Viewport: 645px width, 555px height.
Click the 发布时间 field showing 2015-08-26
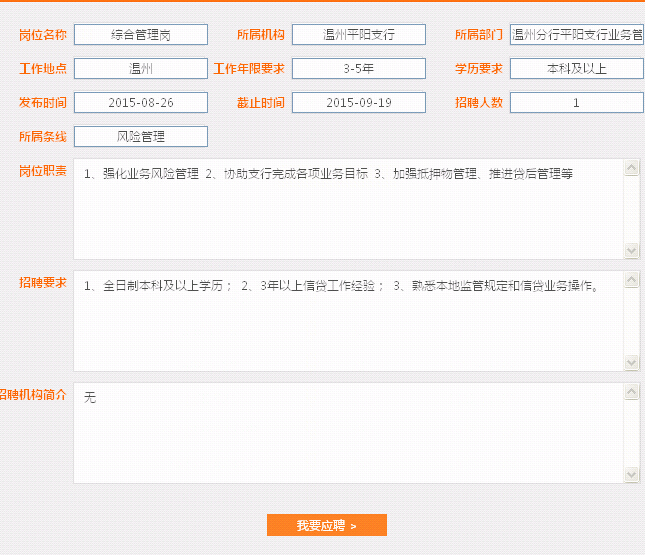tap(141, 103)
